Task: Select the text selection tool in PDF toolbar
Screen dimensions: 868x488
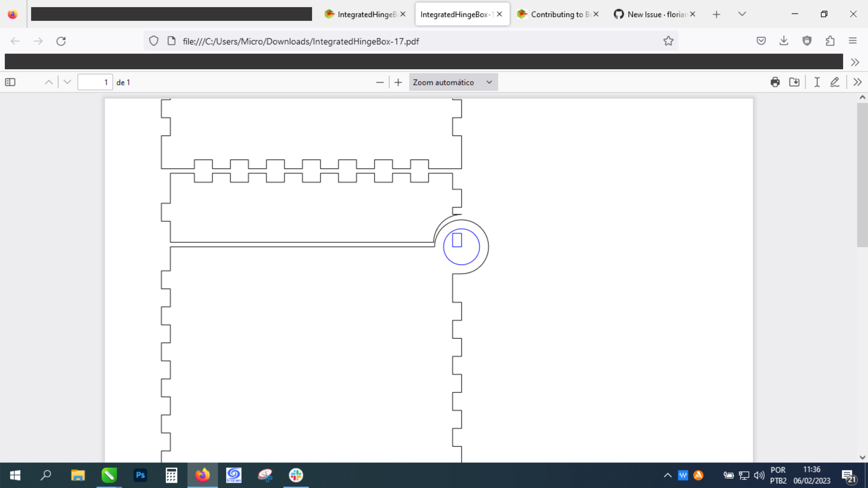Action: tap(817, 82)
